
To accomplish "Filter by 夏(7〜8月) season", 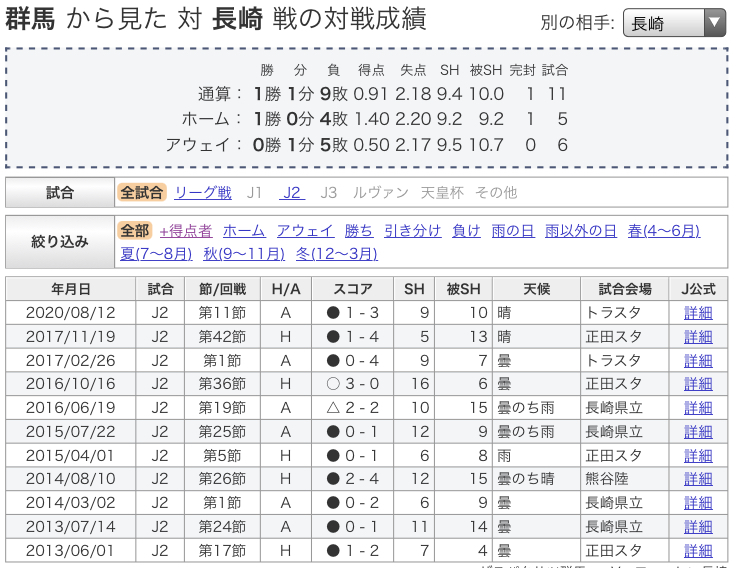I will (x=156, y=253).
